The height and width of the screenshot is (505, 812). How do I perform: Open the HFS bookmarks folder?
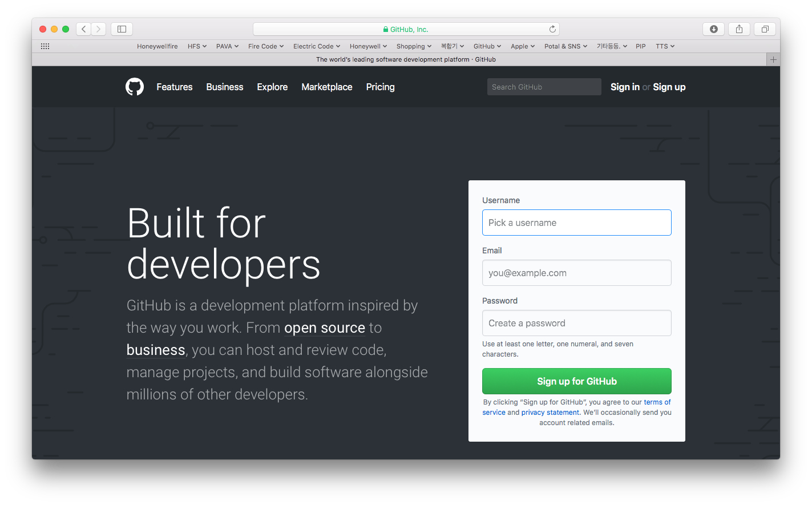[197, 46]
